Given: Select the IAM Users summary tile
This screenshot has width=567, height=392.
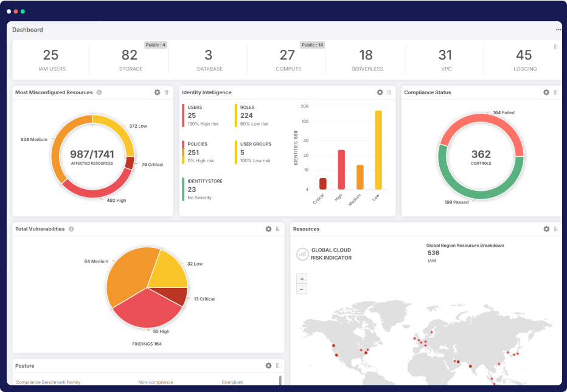Looking at the screenshot, I should 51,60.
